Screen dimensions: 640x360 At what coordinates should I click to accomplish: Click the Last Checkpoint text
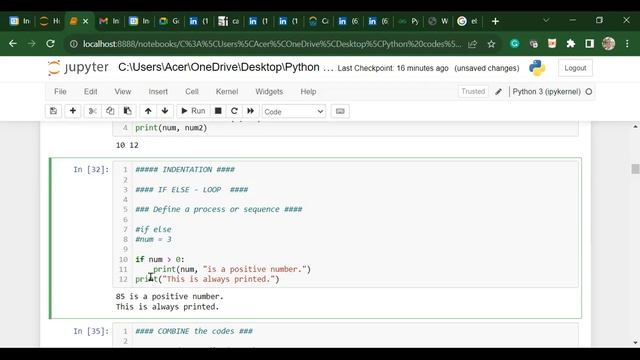(x=393, y=68)
